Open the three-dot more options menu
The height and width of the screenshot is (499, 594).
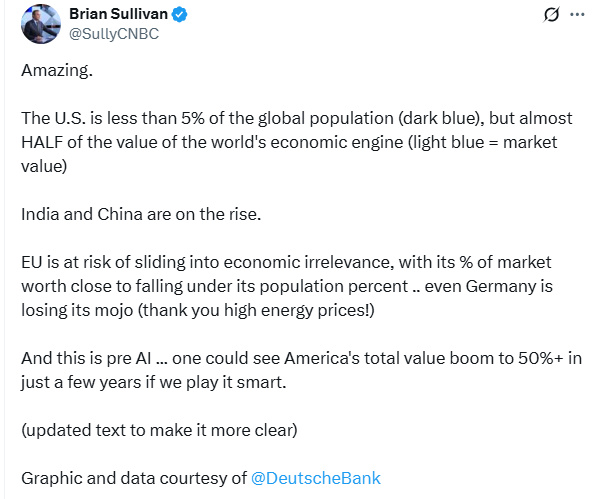(577, 14)
